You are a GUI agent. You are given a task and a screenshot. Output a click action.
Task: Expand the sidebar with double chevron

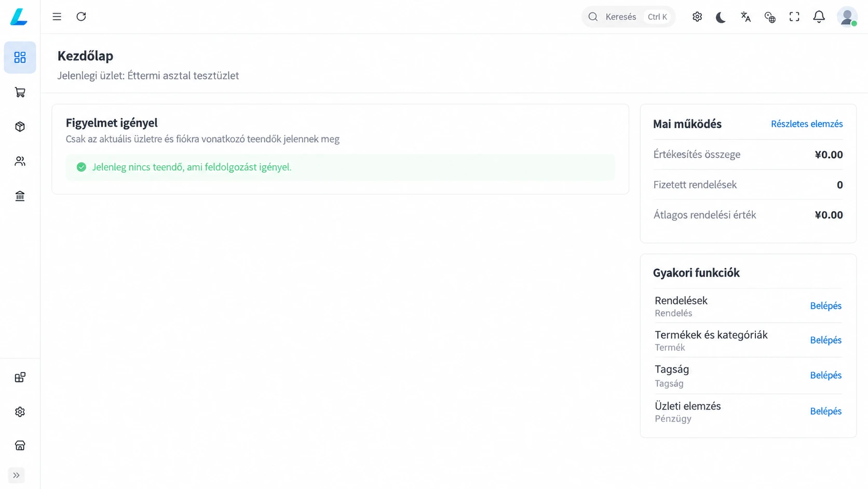pos(16,475)
